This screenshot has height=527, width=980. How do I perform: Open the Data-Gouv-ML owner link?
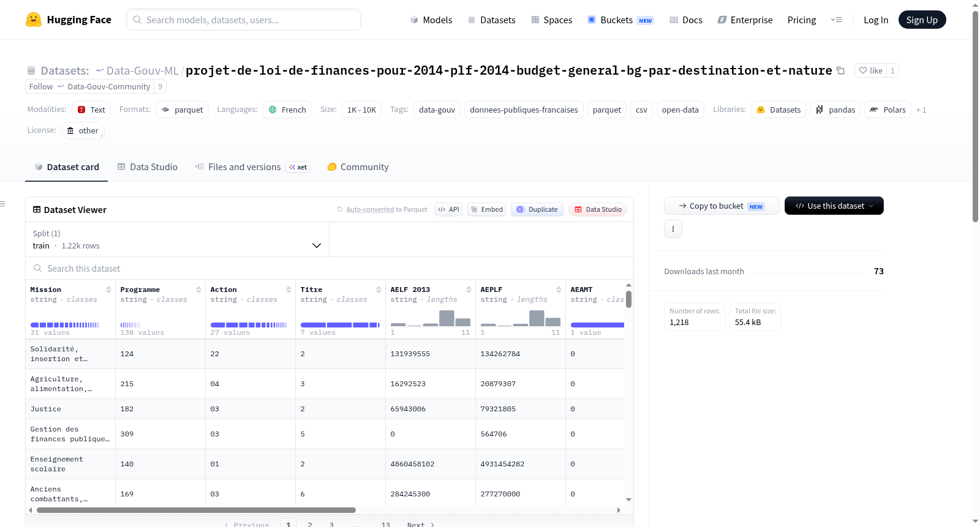[143, 71]
